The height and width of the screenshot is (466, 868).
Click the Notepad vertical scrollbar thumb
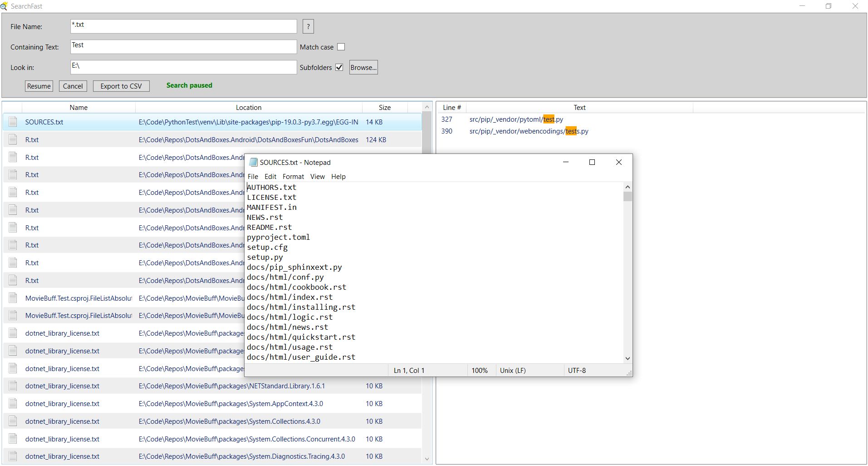click(628, 197)
